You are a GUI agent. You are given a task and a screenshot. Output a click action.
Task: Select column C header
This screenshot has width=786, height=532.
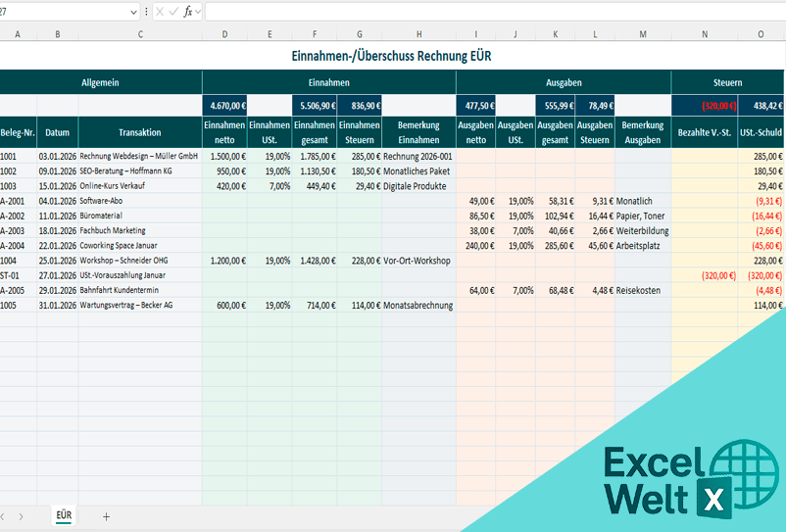point(140,34)
